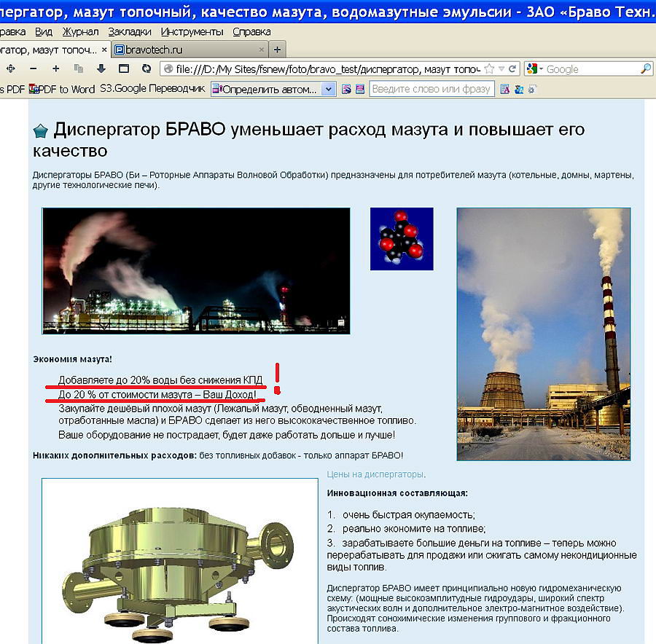Click the реально экономите на топливе item
The width and height of the screenshot is (656, 644).
(x=414, y=529)
